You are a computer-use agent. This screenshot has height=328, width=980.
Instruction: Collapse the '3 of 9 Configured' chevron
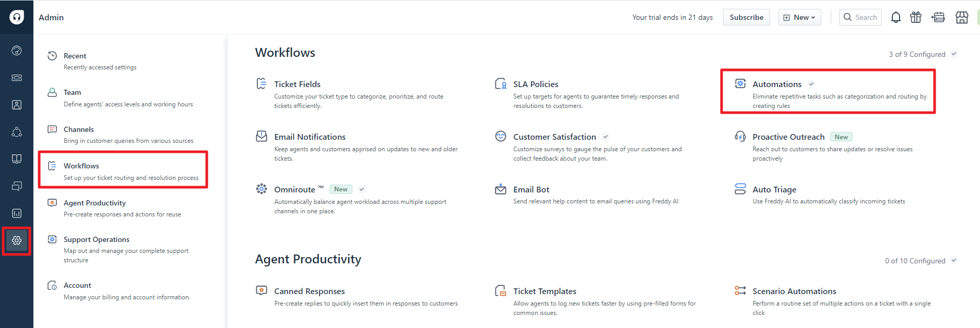954,54
